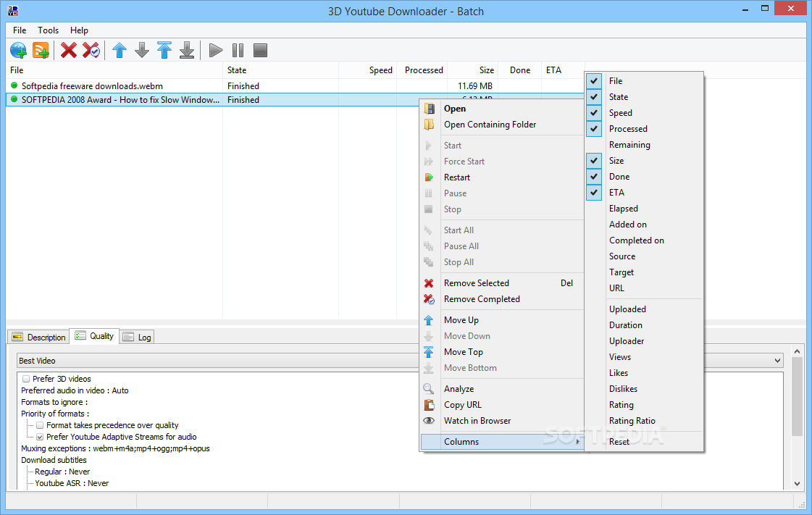812x515 pixels.
Task: Uncheck the Processed column option
Action: [594, 129]
